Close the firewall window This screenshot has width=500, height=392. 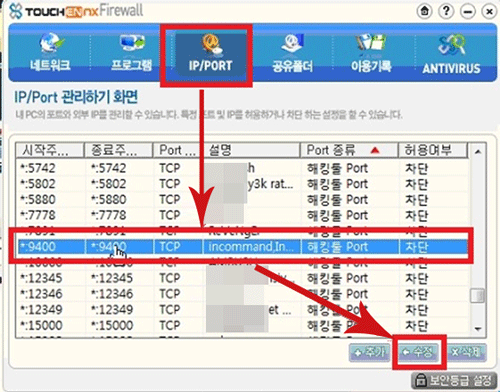pos(489,12)
